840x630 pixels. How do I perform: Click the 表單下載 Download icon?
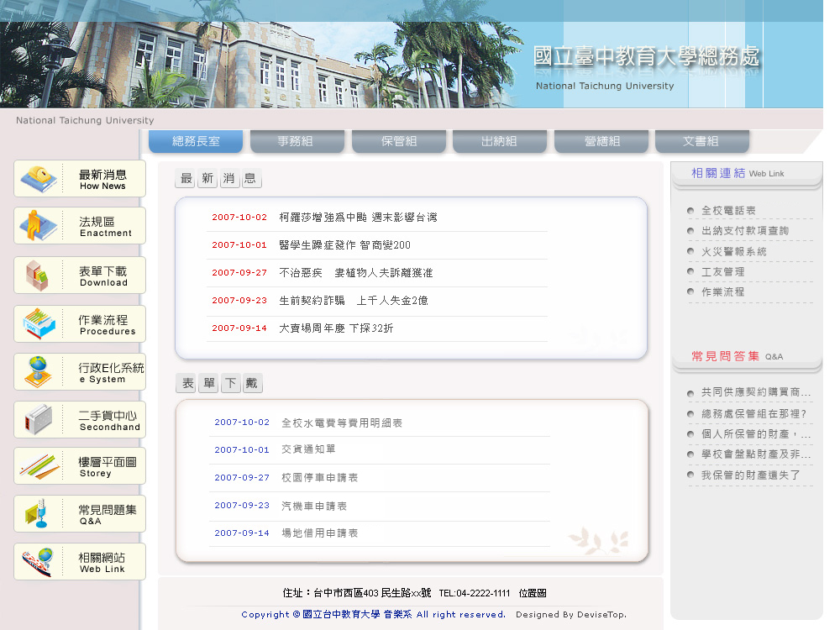(x=38, y=276)
